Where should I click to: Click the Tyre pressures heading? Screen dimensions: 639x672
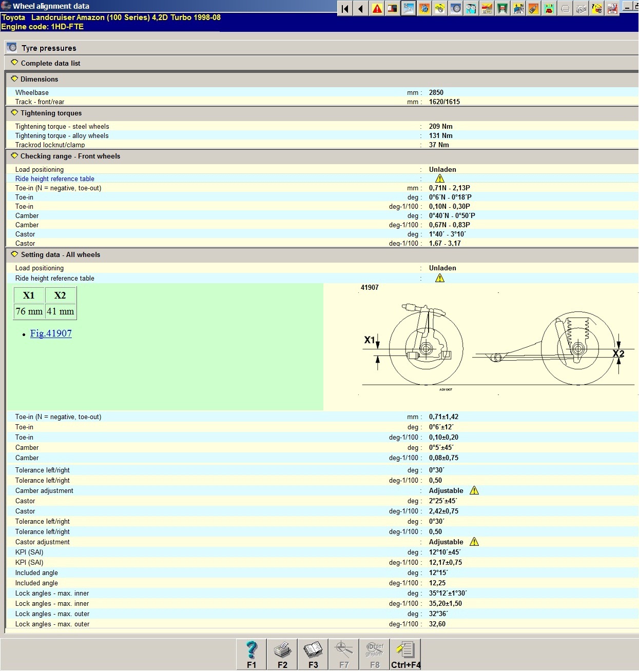pyautogui.click(x=49, y=48)
